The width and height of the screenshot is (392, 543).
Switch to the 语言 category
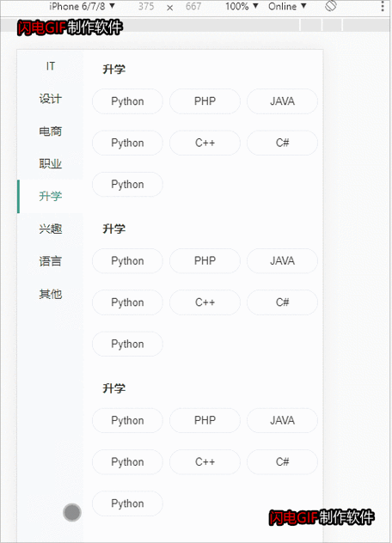pyautogui.click(x=50, y=261)
